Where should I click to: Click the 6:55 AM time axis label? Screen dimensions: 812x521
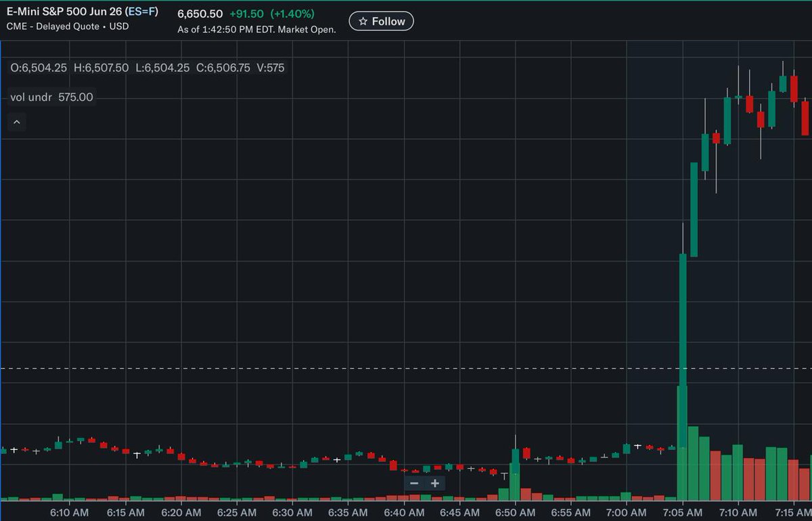(x=571, y=513)
